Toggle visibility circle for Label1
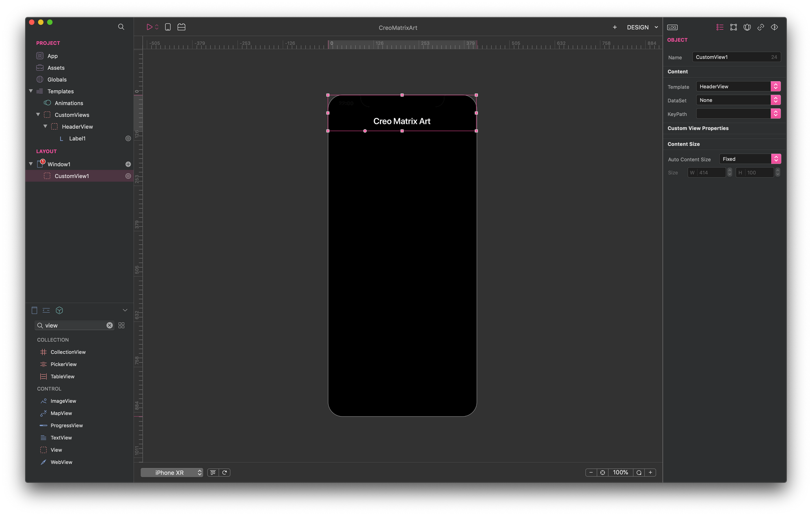Screen dimensions: 812x516 [128, 138]
